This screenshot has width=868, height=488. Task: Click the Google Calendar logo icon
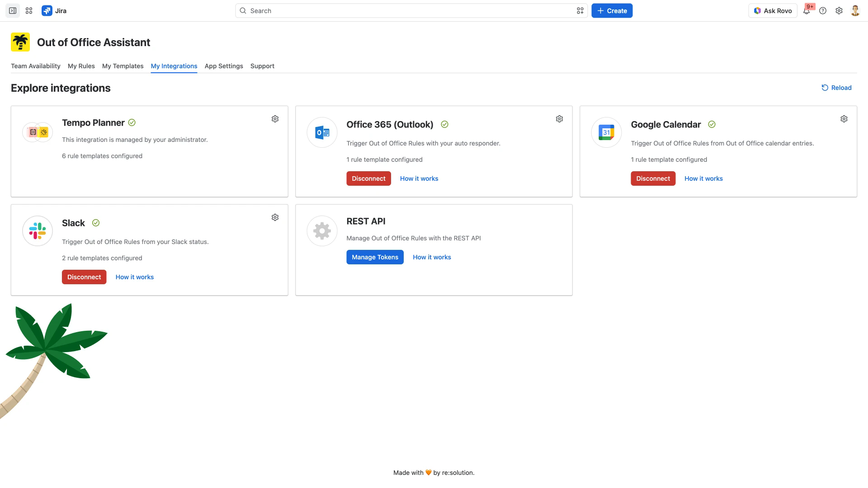click(606, 132)
